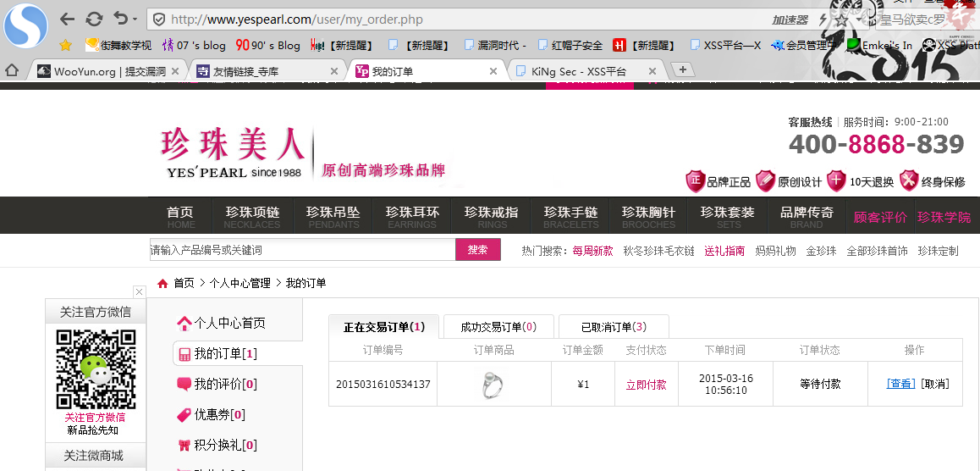The image size is (980, 471).
Task: Click the home icon in breadcrumb
Action: (163, 283)
